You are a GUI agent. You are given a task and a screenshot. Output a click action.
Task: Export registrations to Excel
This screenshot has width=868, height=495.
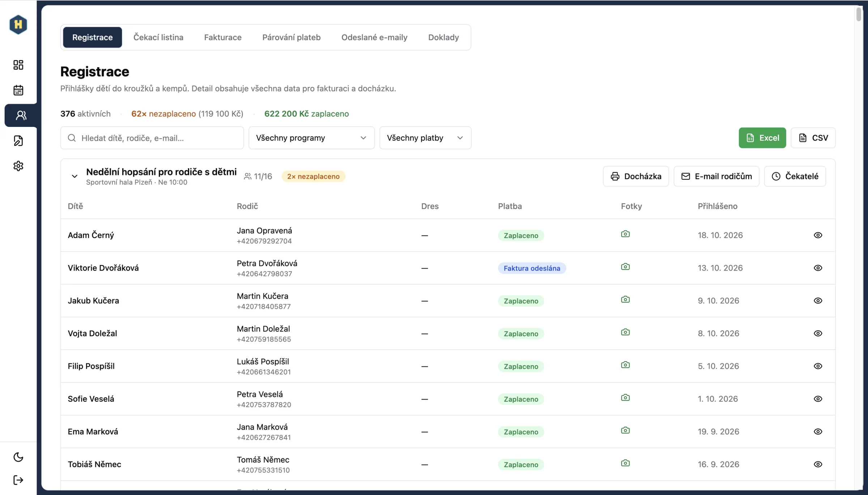[762, 138]
